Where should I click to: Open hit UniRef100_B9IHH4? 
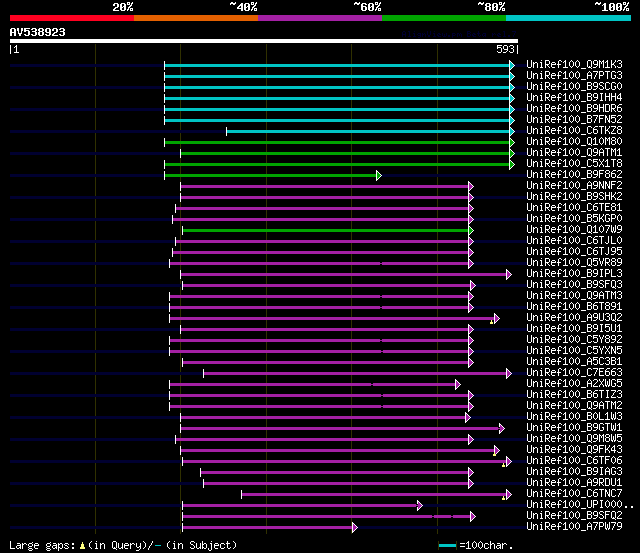click(574, 98)
